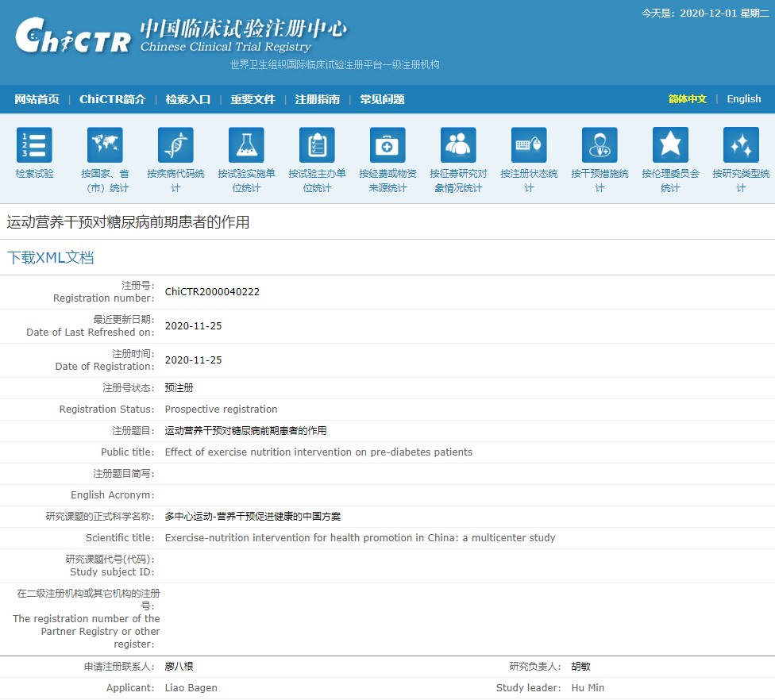
Task: Open the star ethics committee statistics icon
Action: (x=670, y=145)
